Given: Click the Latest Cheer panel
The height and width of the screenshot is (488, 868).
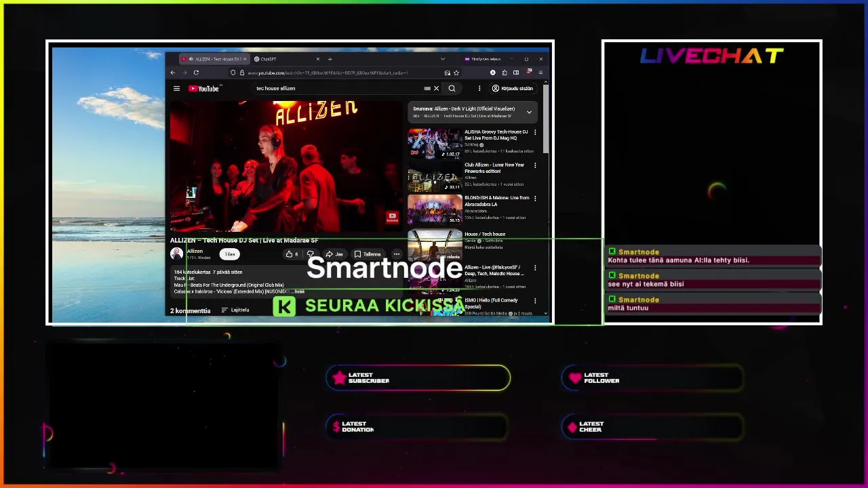Looking at the screenshot, I should point(652,427).
